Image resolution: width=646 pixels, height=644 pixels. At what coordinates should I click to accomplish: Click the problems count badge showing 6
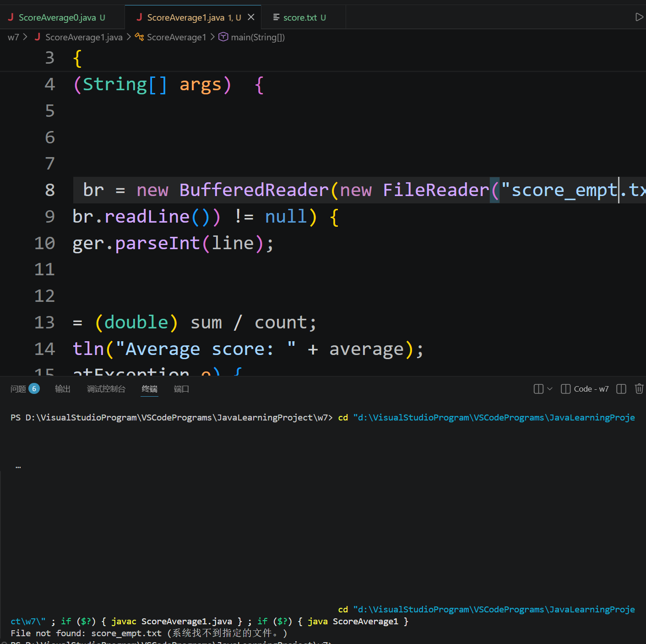pos(34,389)
